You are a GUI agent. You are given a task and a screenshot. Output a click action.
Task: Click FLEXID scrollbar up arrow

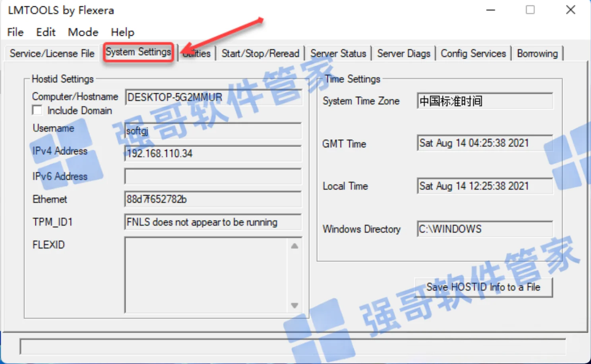click(x=295, y=246)
